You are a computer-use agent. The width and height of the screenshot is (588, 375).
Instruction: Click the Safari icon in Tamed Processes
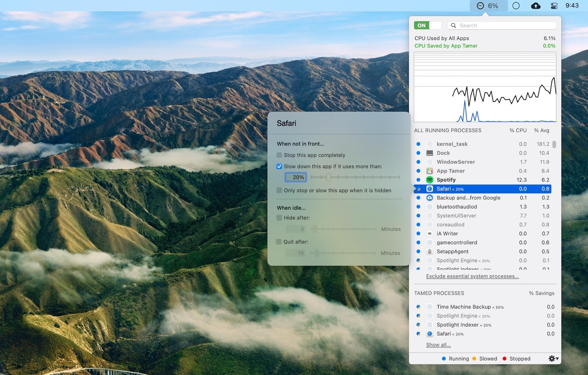(x=430, y=334)
